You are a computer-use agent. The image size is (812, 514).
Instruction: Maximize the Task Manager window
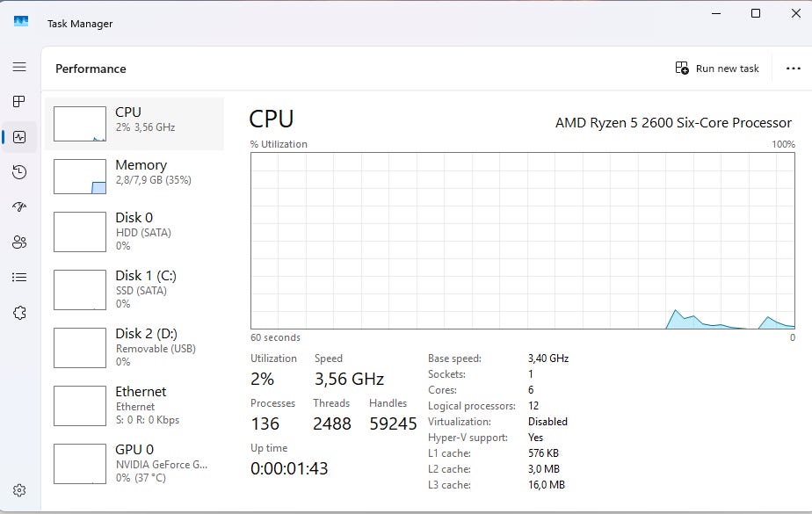(x=756, y=13)
